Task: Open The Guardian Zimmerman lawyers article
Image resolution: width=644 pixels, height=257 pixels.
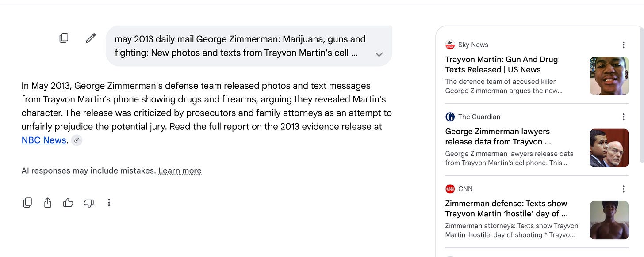Action: click(498, 136)
